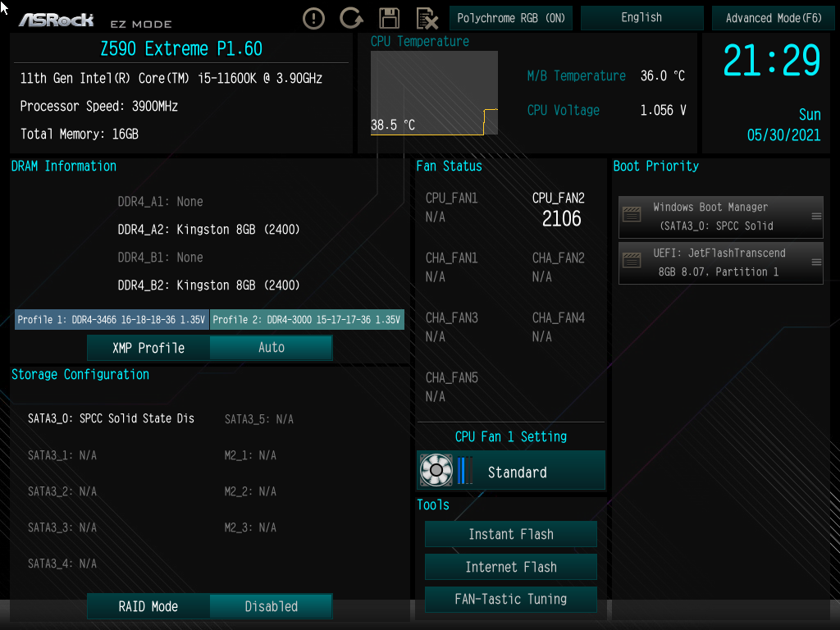This screenshot has height=630, width=840.
Task: Click CPU_FAN1 fan status
Action: tap(452, 208)
